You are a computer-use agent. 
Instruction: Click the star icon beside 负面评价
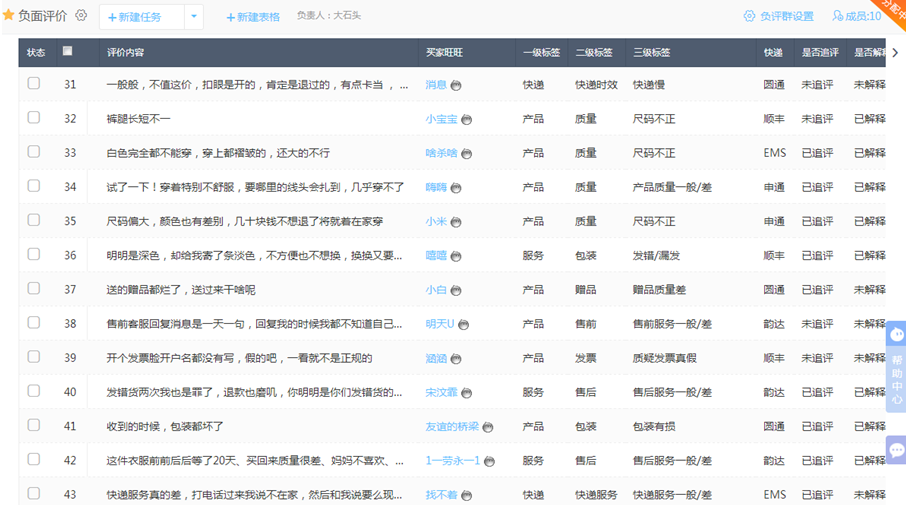coord(9,16)
